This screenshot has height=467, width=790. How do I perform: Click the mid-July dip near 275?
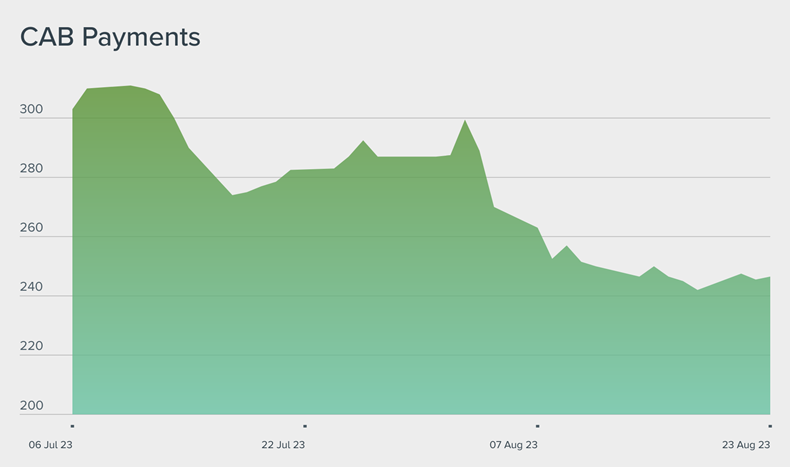[x=232, y=194]
